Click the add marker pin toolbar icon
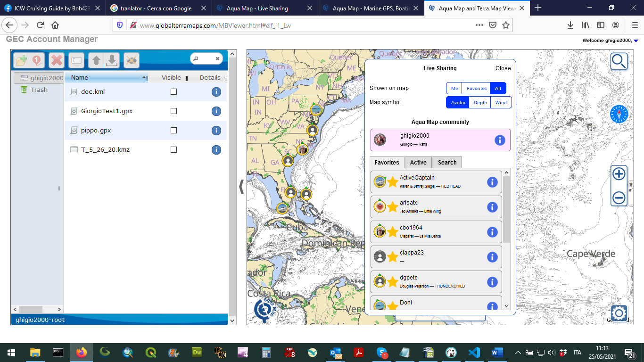 tap(37, 60)
